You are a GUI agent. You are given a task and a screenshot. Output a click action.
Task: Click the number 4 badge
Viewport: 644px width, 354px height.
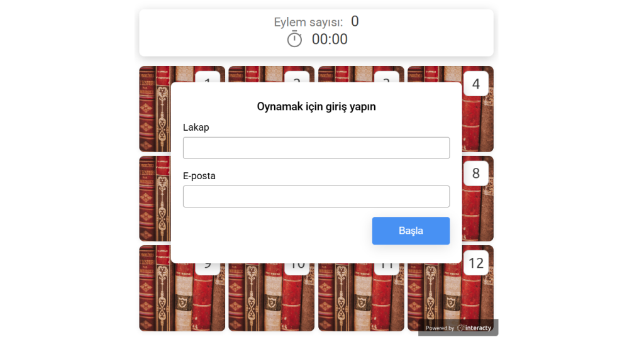click(476, 84)
